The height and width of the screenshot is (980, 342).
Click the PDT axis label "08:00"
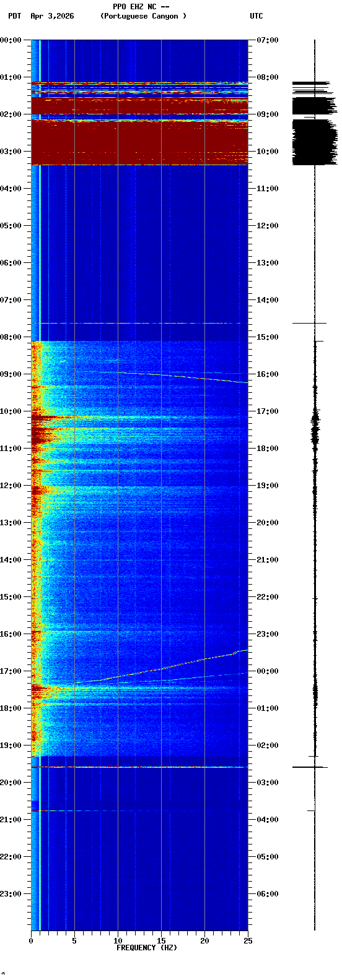pyautogui.click(x=11, y=337)
